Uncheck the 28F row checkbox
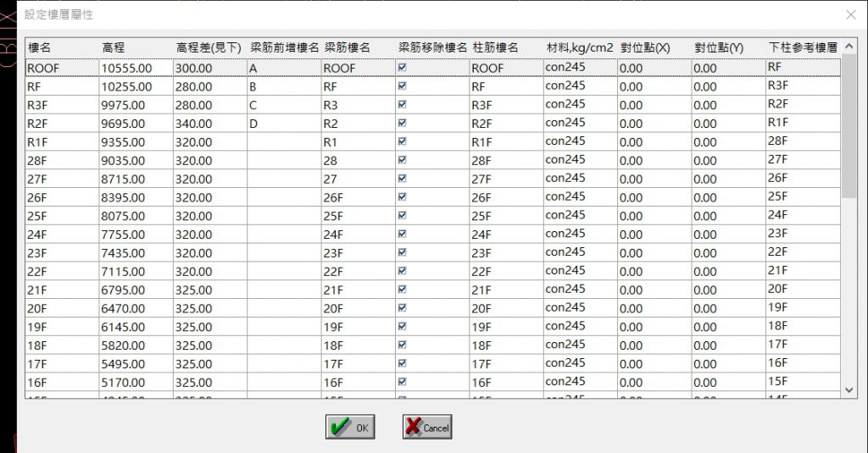Viewport: 868px width, 453px height. pos(403,160)
